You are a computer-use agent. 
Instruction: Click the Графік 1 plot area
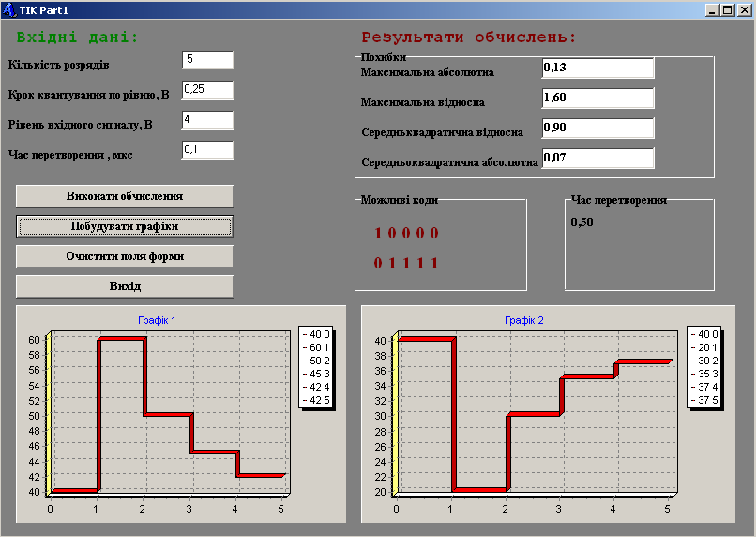pyautogui.click(x=169, y=412)
